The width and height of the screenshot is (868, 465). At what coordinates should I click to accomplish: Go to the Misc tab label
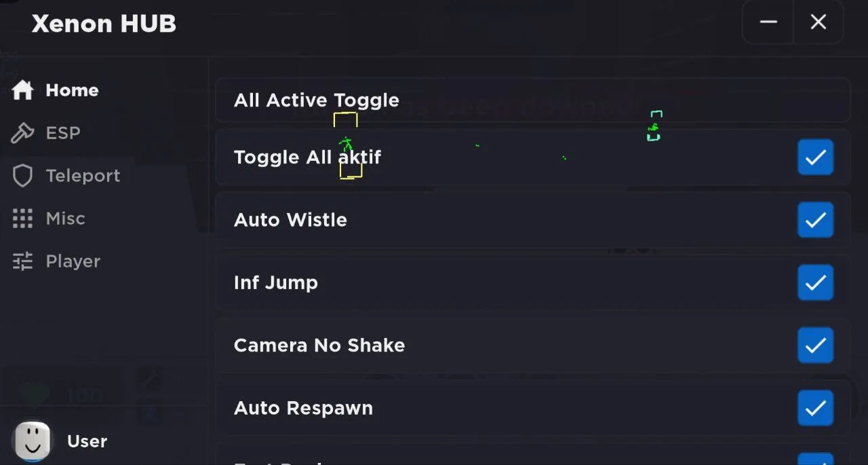pos(65,219)
